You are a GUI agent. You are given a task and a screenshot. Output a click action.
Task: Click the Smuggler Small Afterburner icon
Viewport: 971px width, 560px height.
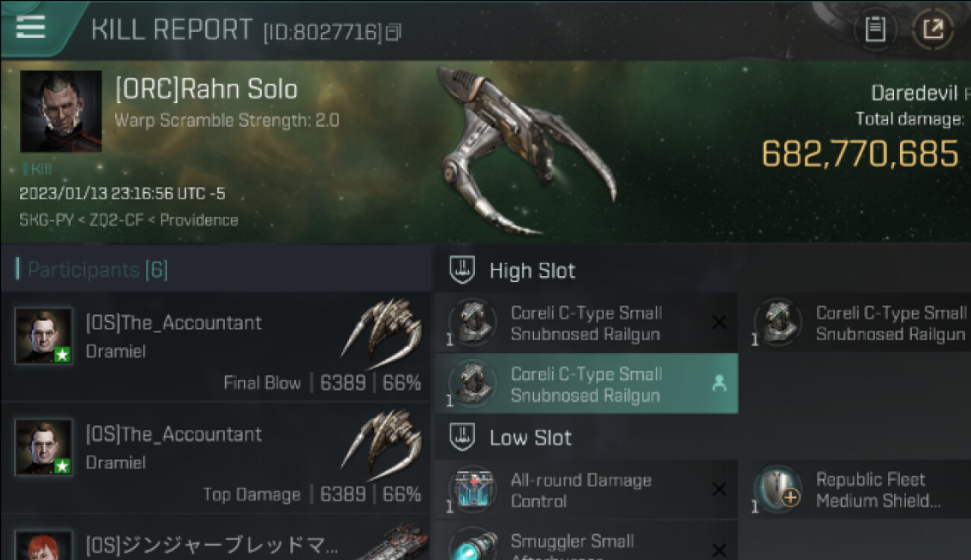pos(472,545)
